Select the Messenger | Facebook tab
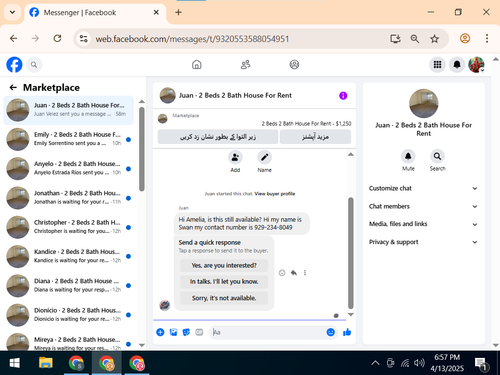The height and width of the screenshot is (375, 500). [x=95, y=13]
